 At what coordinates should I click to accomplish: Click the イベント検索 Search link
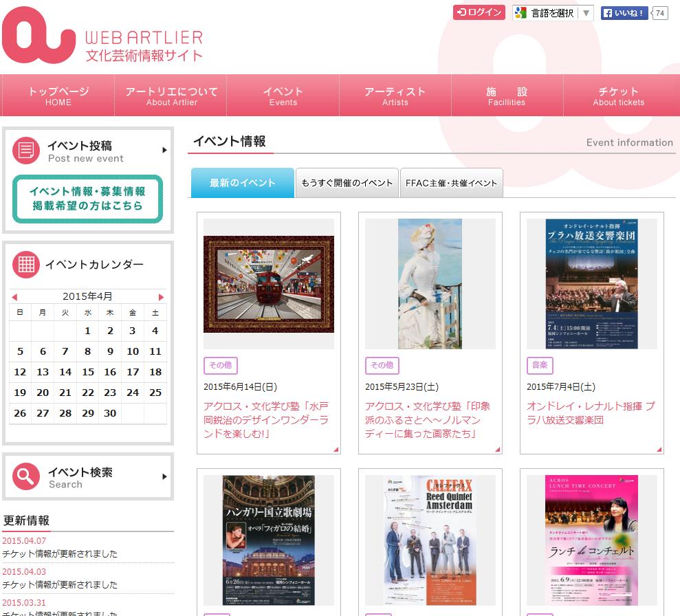pyautogui.click(x=80, y=478)
